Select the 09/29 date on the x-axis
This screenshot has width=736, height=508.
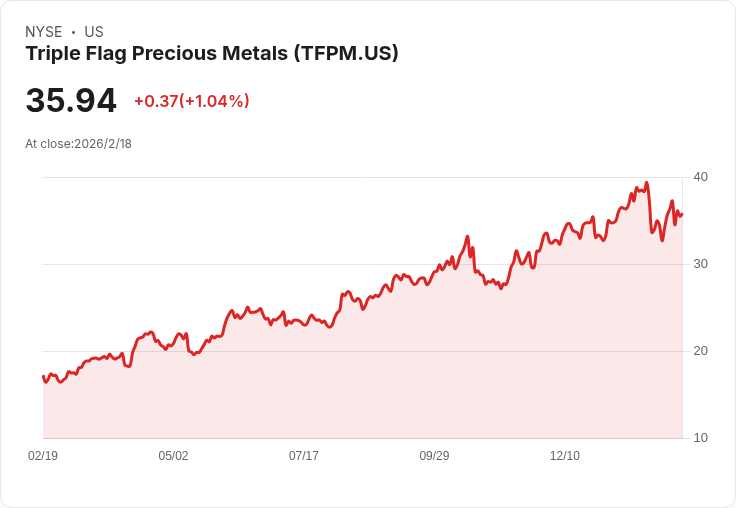434,456
